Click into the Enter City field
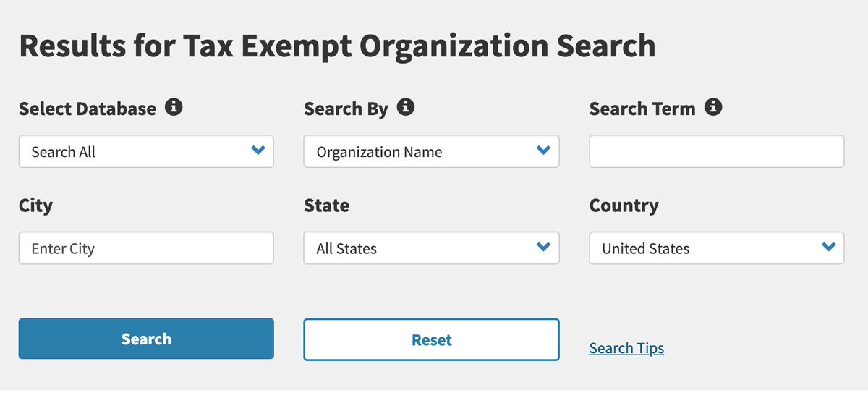 click(146, 248)
